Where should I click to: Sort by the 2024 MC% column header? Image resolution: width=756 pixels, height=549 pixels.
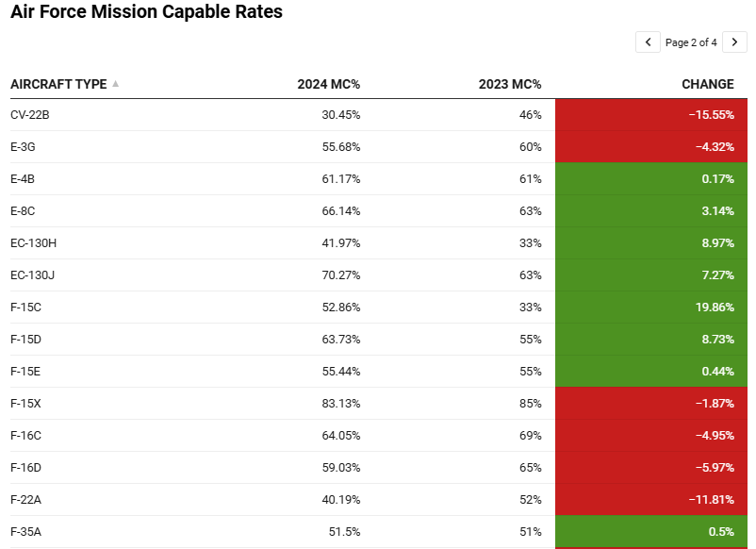[328, 84]
